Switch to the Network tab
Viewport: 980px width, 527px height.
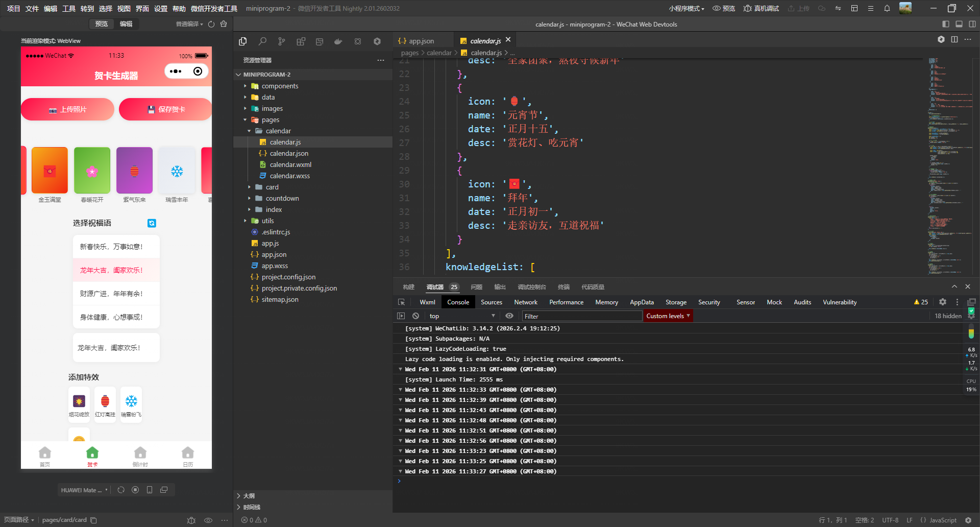pos(525,302)
